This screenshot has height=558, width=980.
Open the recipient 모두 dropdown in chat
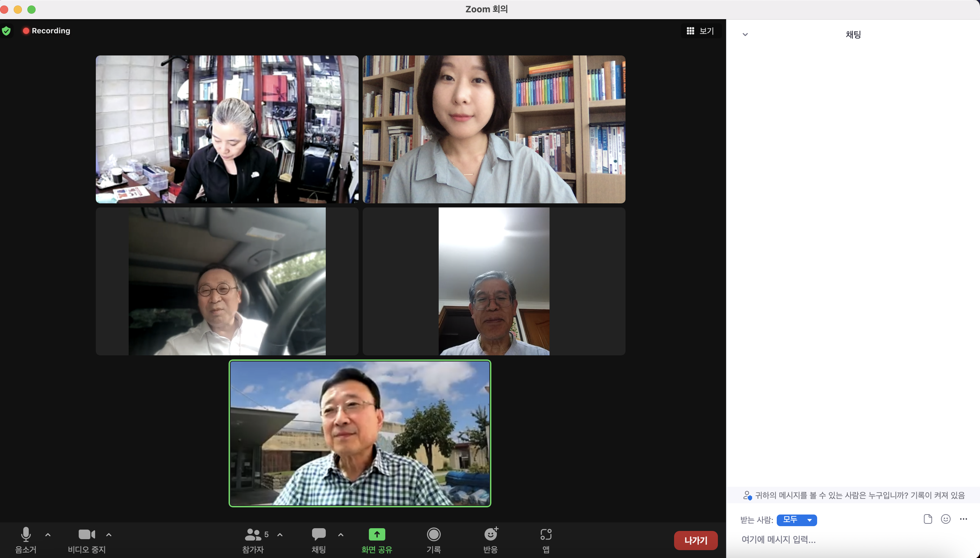point(797,520)
